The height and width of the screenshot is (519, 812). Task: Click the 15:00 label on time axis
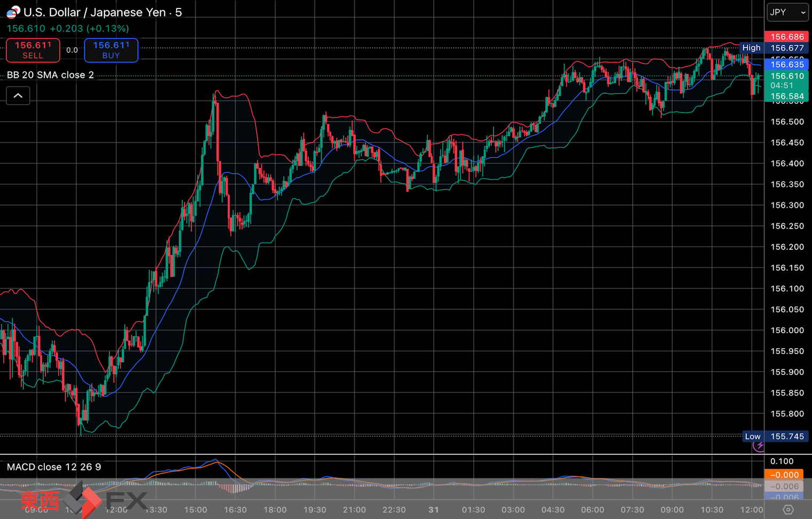196,510
